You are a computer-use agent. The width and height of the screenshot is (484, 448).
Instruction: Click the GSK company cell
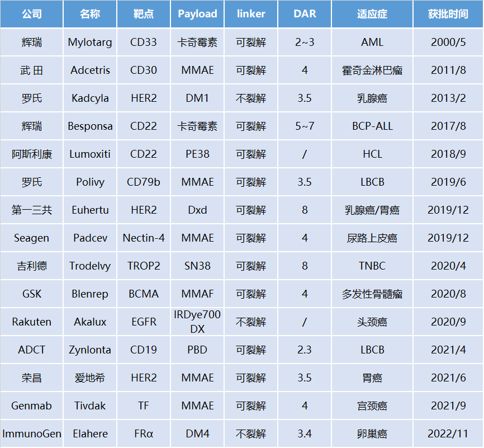[31, 294]
